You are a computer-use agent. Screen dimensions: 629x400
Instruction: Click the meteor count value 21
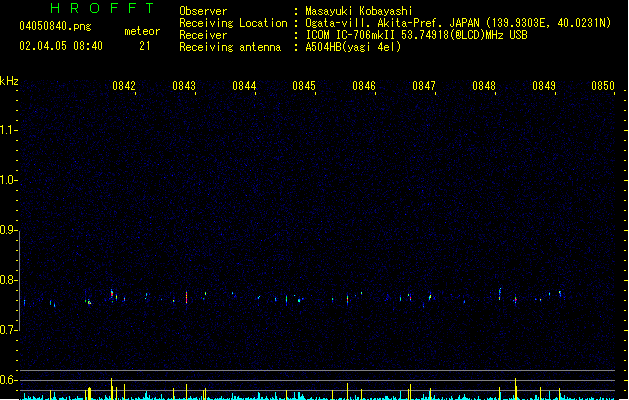[145, 46]
